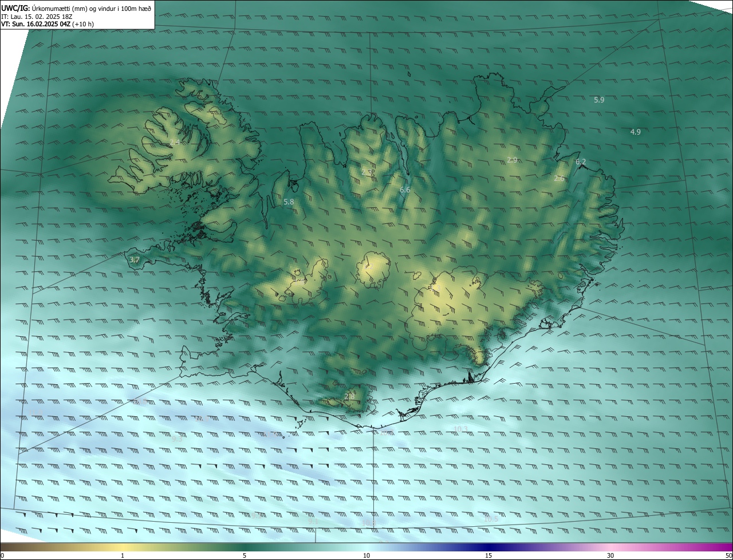Click the 5 tick on the color scale
This screenshot has width=733, height=560.
tap(245, 555)
